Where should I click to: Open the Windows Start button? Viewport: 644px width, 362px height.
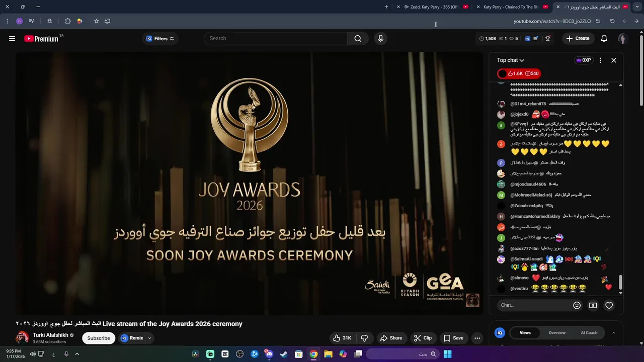447,354
